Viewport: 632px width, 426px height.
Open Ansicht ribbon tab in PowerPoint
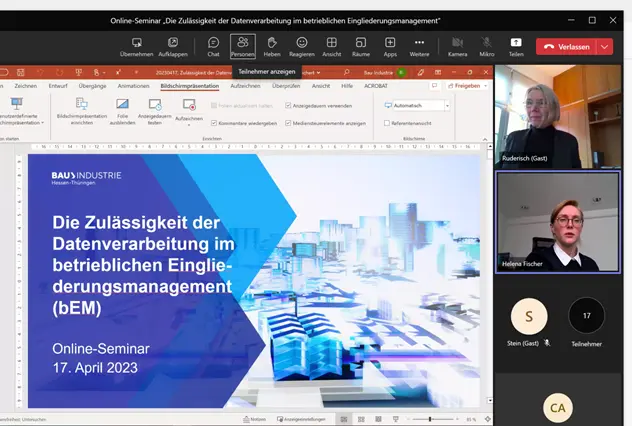321,86
